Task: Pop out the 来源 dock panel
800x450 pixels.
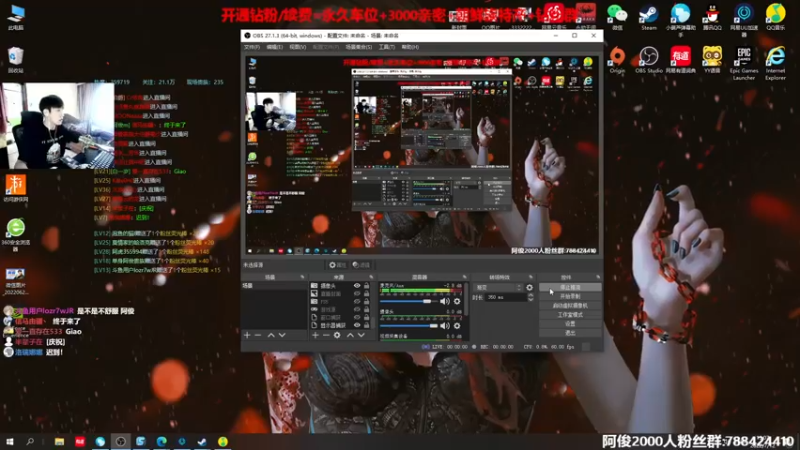Action: [371, 277]
